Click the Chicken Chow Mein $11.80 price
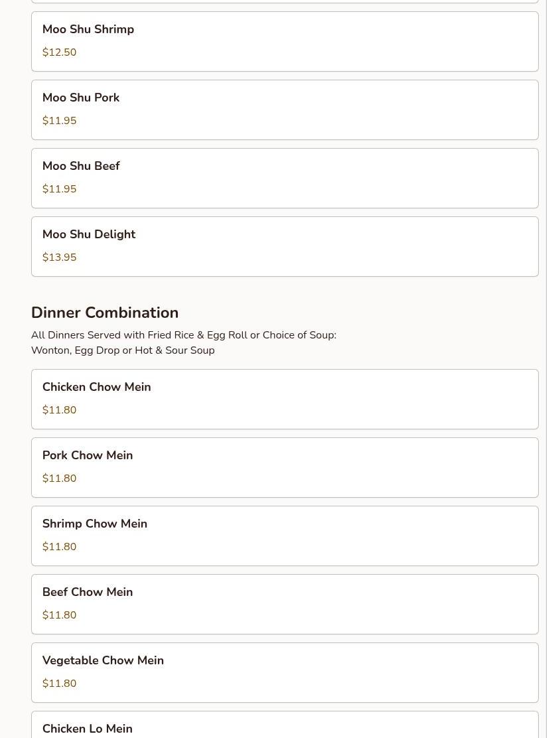560x738 pixels. (59, 410)
